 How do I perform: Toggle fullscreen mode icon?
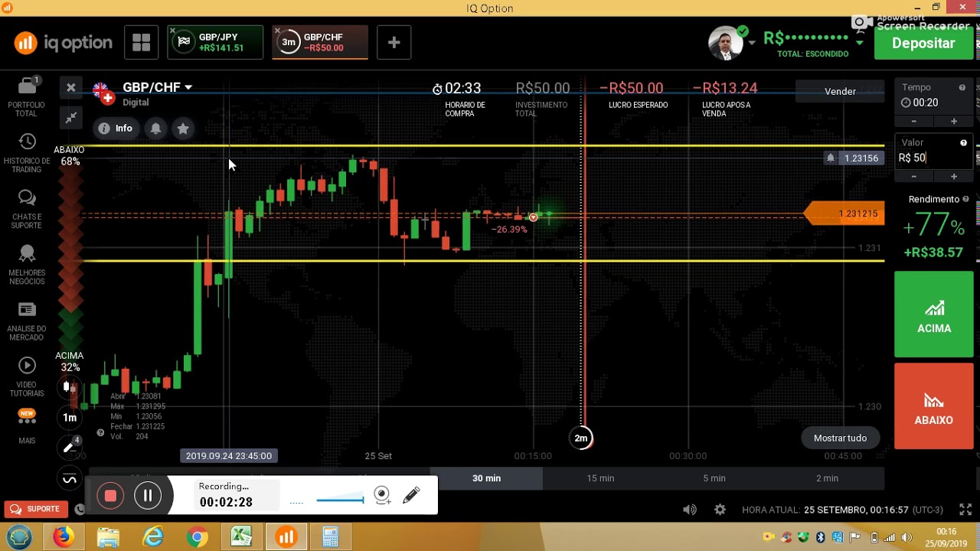(x=965, y=510)
